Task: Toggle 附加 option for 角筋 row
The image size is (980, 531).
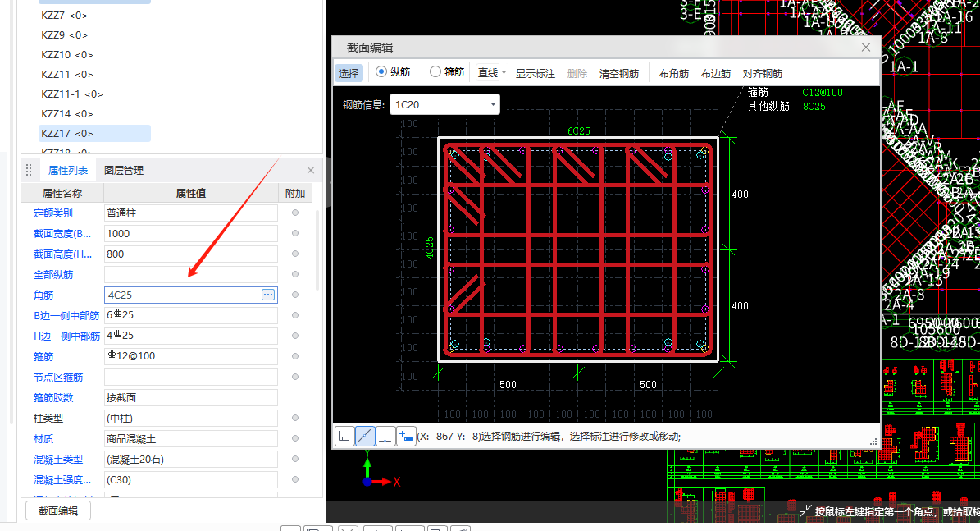Action: tap(295, 295)
